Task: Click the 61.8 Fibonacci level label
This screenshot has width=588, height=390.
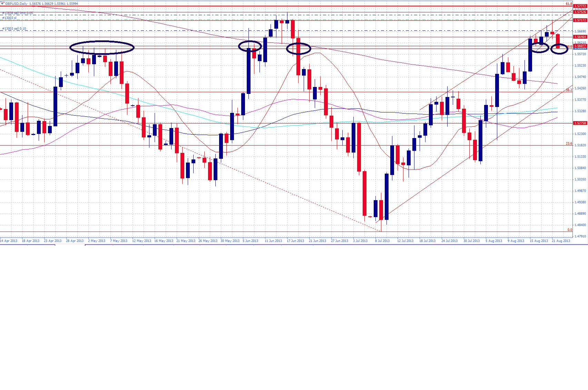Action: [x=569, y=4]
